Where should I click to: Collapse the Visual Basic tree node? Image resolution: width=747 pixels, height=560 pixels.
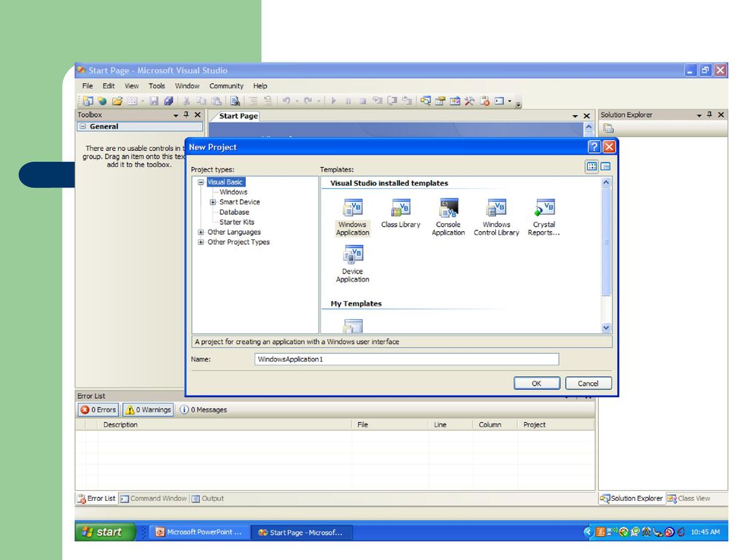pos(201,182)
